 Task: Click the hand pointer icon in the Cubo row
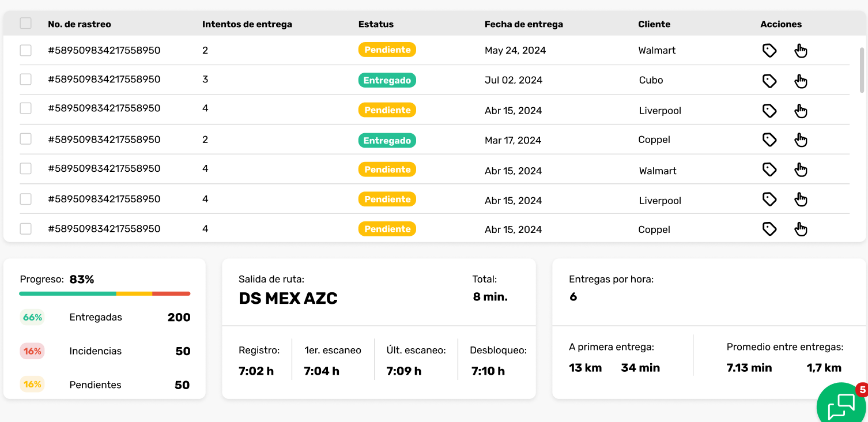point(801,81)
